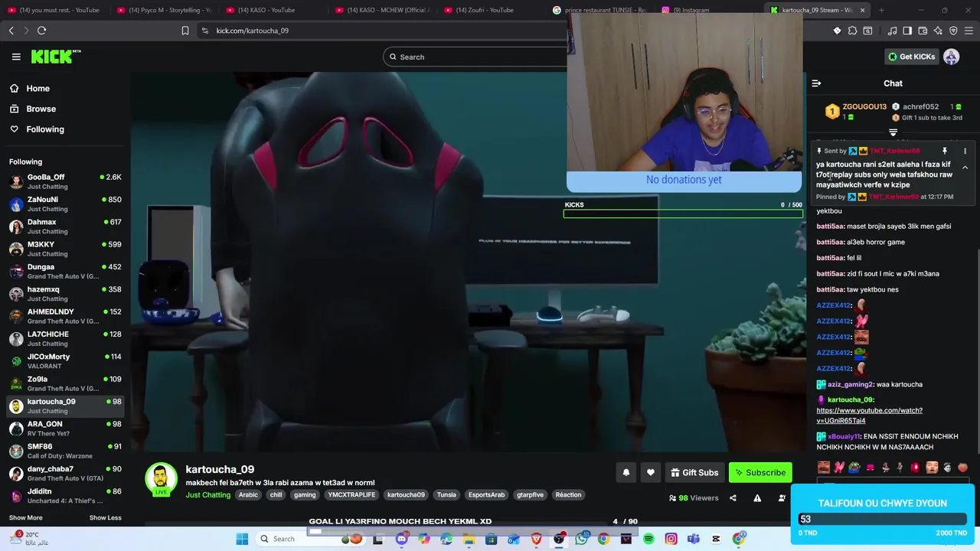The height and width of the screenshot is (551, 980).
Task: Click the browser back arrow
Action: [x=11, y=31]
